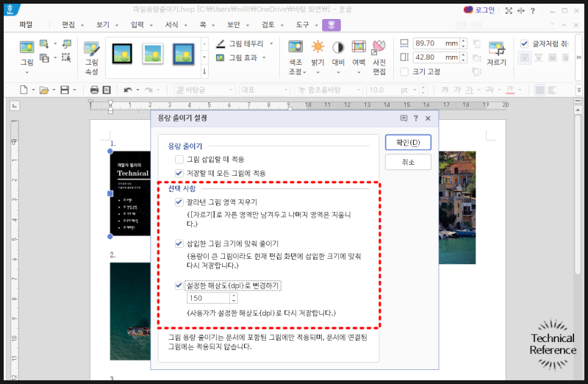Click the purple tulip picture tab icon
Image resolution: width=588 pixels, height=384 pixels.
331,25
